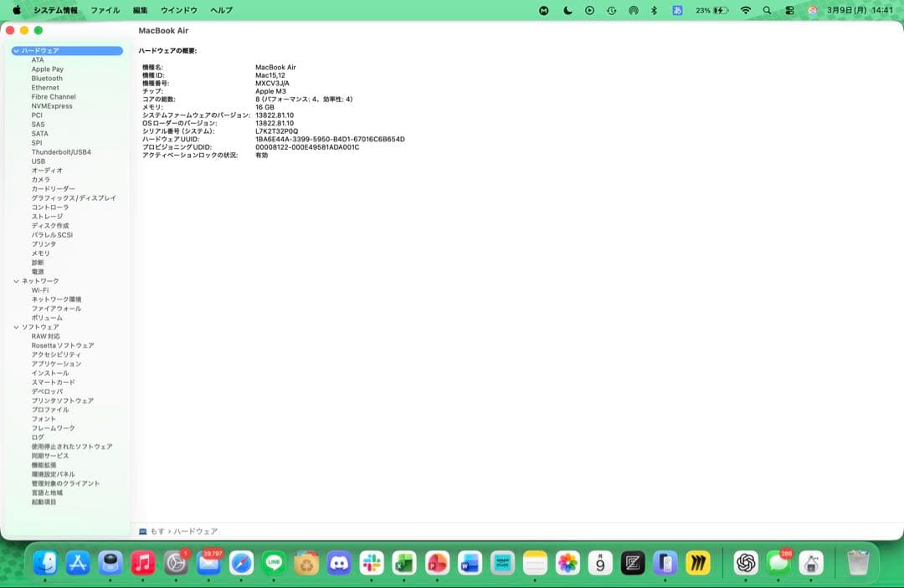Select ストレージ in the sidebar

47,217
